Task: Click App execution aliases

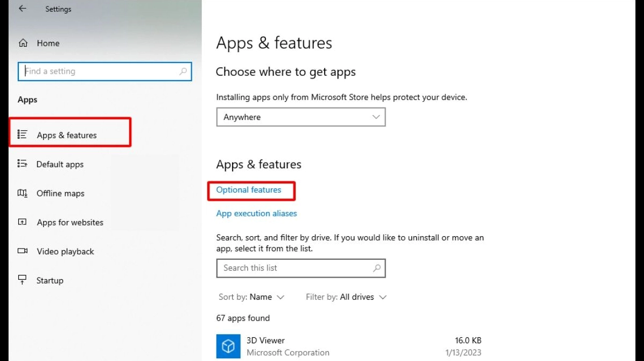Action: click(256, 213)
